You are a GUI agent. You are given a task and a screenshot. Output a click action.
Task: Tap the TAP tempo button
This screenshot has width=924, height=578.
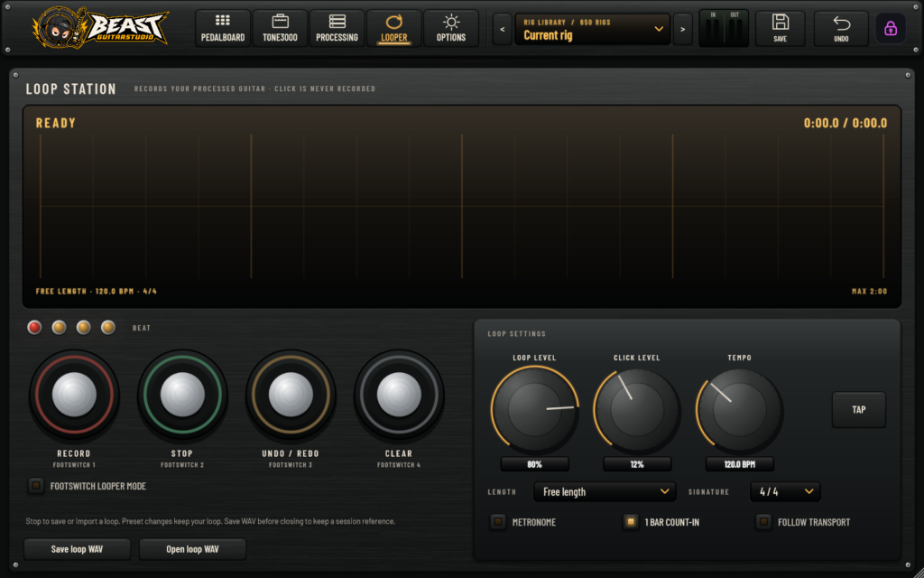(859, 409)
